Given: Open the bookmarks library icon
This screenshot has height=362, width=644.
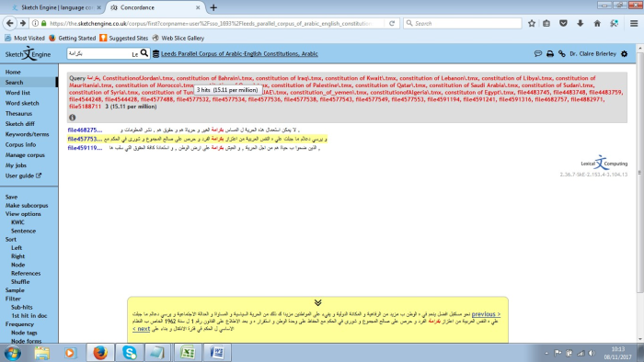Looking at the screenshot, I should pos(546,23).
